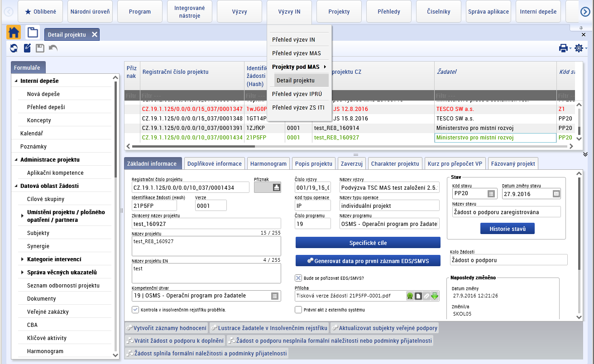Expand Správa věcných ukazatelů node
Image resolution: width=594 pixels, height=364 pixels.
pyautogui.click(x=22, y=273)
